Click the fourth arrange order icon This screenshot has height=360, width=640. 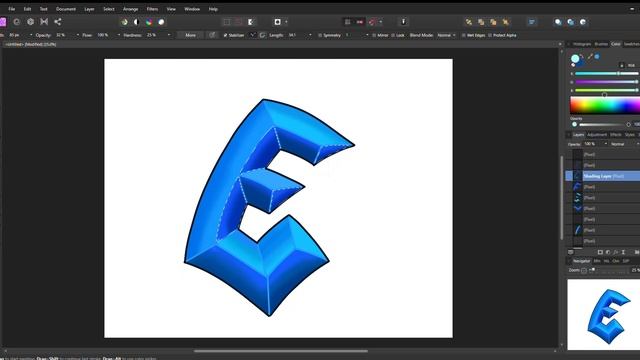(x=506, y=22)
